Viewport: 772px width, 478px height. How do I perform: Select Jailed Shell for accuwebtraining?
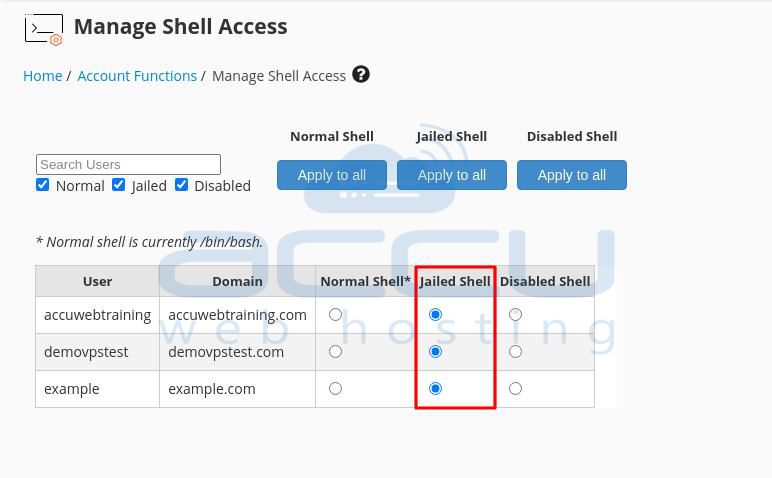(x=435, y=315)
